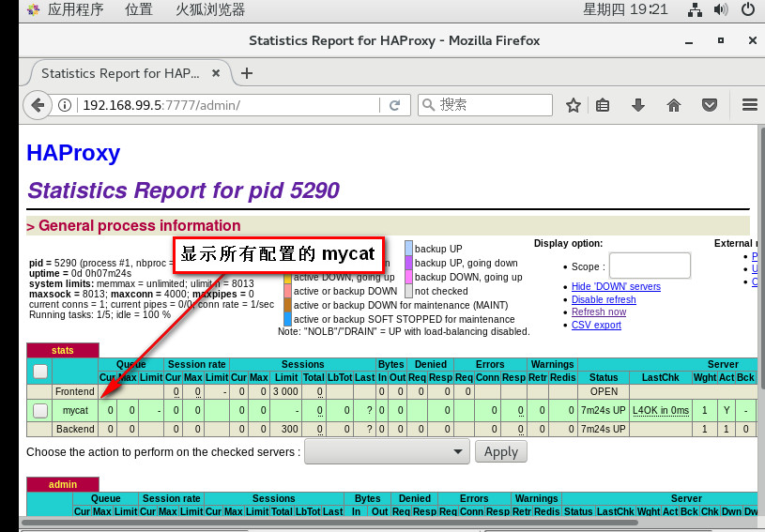This screenshot has height=532, width=765.
Task: Click the active or backup DOWN swatch
Action: pyautogui.click(x=288, y=291)
